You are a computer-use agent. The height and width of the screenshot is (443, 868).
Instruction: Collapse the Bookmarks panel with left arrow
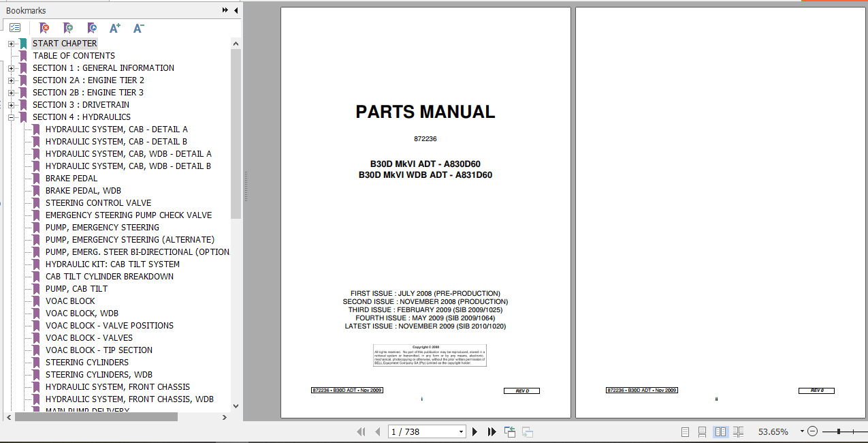point(236,10)
